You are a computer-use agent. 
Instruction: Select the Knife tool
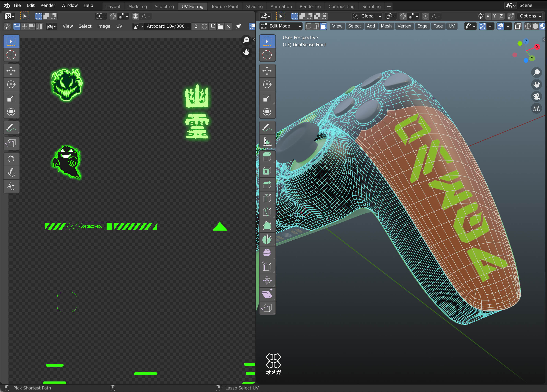pos(267,212)
